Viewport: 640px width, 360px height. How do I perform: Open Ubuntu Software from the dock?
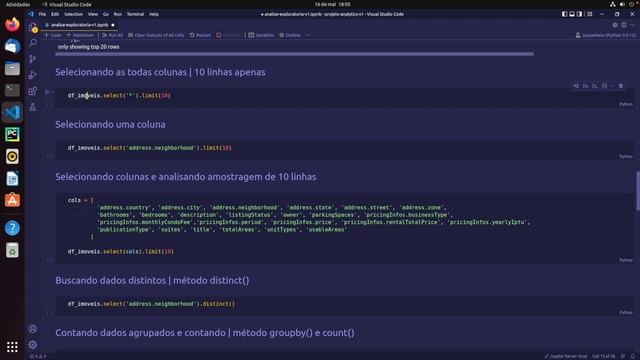click(12, 200)
